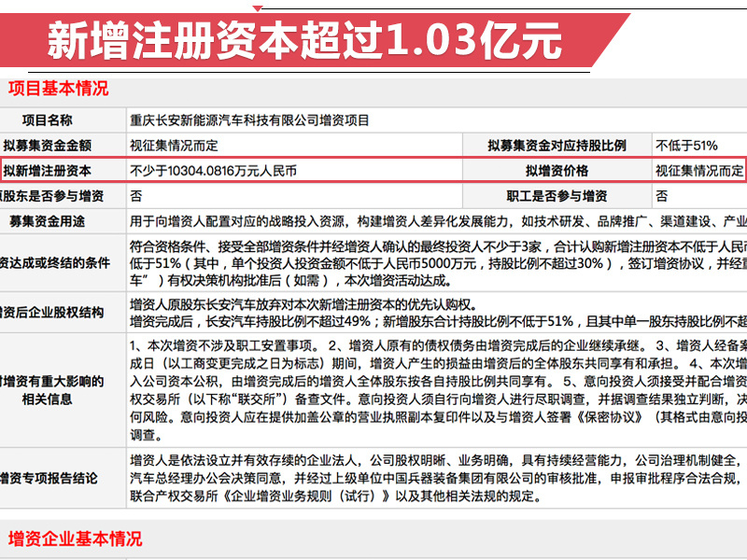The height and width of the screenshot is (560, 747).
Task: Click 视征集情况而定 beside 拟增资价格
Action: pos(699,171)
